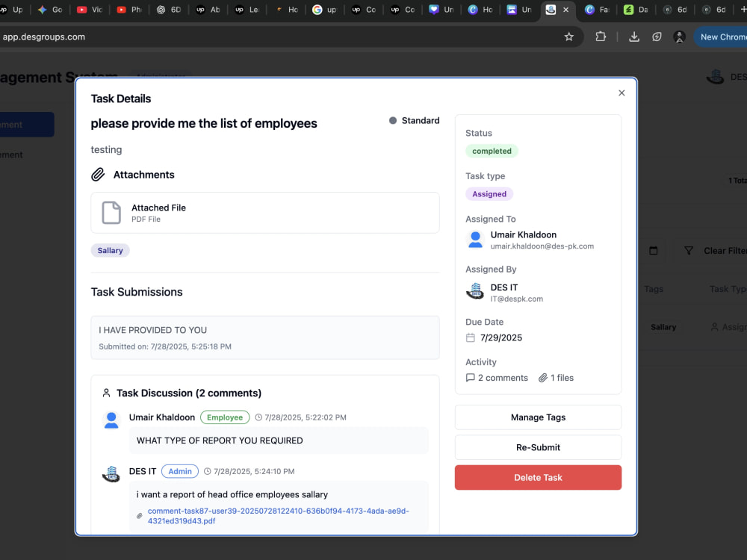This screenshot has width=747, height=560.
Task: Click the Re-Submit button
Action: (x=538, y=447)
